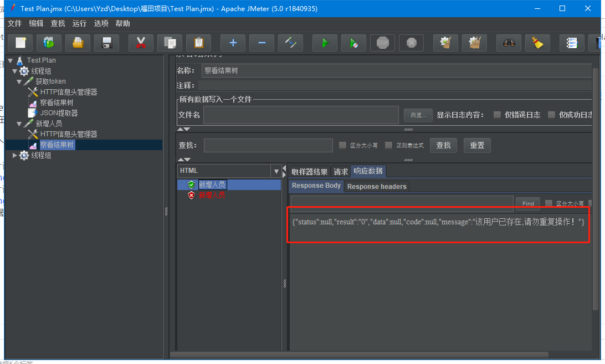Open the 选项 menu
The width and height of the screenshot is (605, 364).
(x=101, y=23)
